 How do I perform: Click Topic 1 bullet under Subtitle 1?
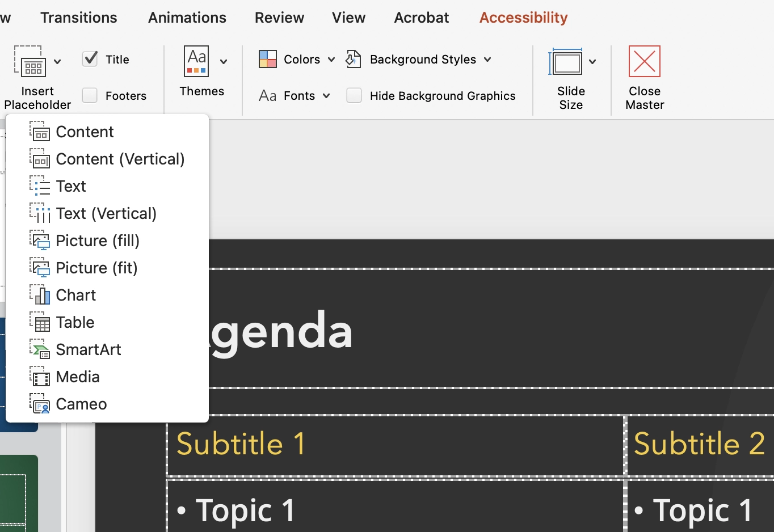coord(236,509)
